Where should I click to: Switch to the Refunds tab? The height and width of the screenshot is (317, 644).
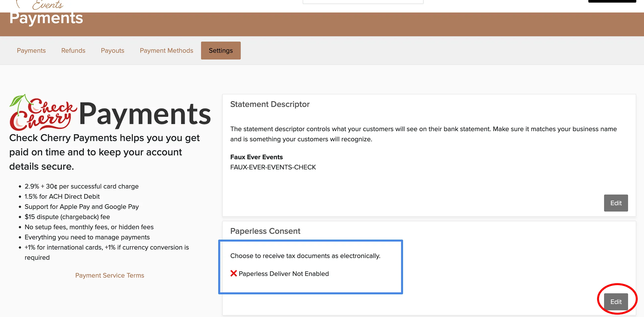pyautogui.click(x=73, y=51)
